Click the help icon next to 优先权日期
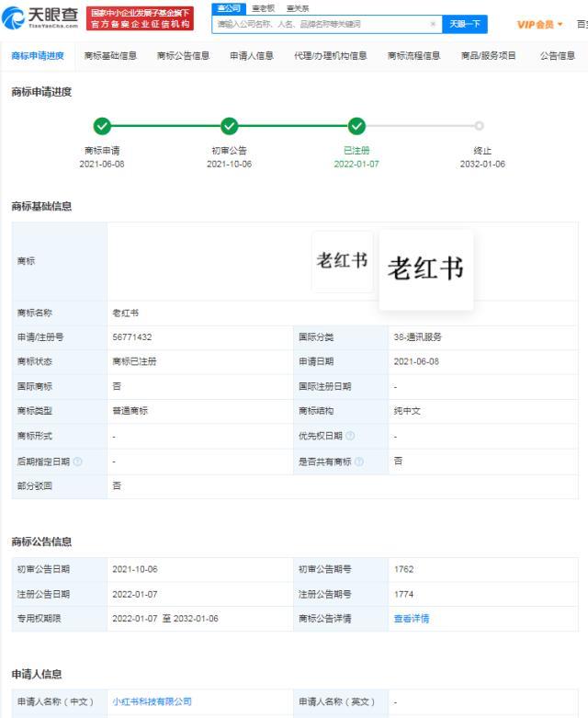This screenshot has width=588, height=718. (x=350, y=436)
